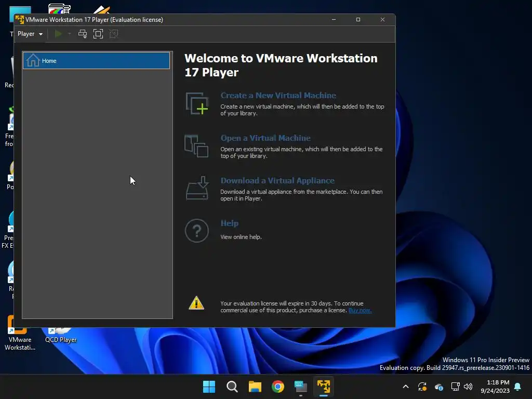Click the Unity mode toolbar icon
Viewport: 532px width, 399px height.
click(x=114, y=34)
